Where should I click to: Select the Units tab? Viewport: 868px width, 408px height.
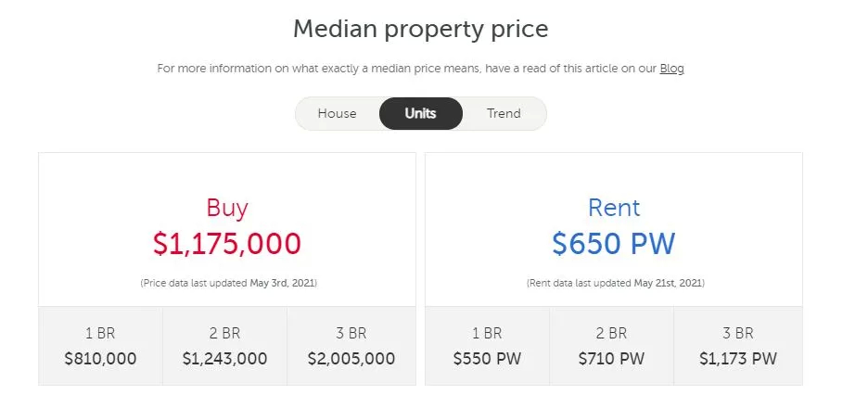pos(421,113)
